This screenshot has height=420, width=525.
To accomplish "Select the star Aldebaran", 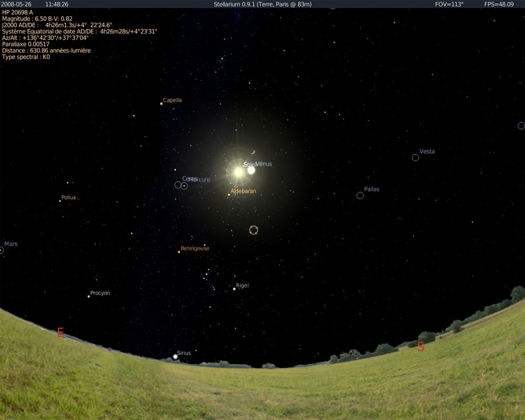I will pos(228,194).
